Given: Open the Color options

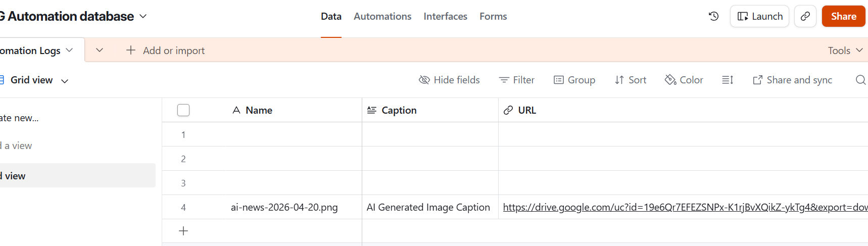Looking at the screenshot, I should pyautogui.click(x=684, y=80).
